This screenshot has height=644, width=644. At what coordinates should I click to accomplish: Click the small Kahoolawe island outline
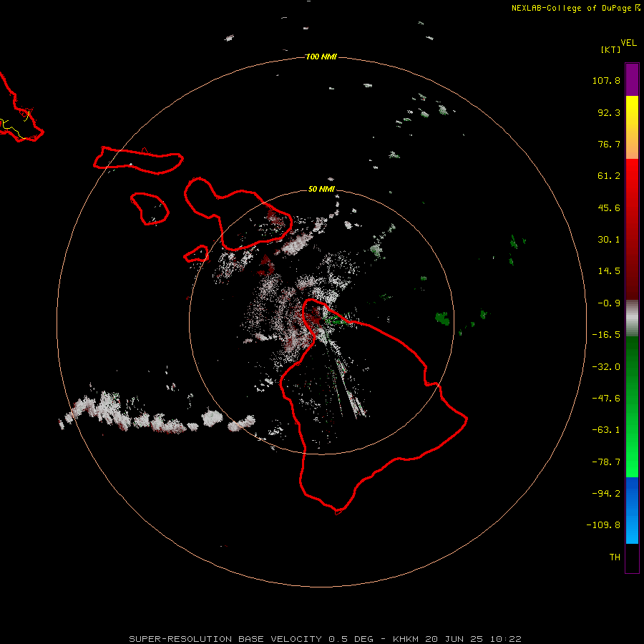[196, 254]
